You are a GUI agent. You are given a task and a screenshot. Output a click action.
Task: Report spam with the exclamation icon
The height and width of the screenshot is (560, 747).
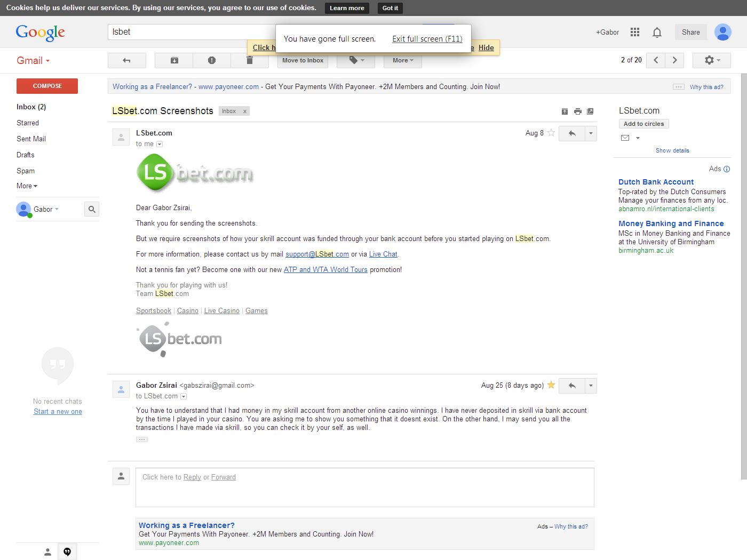point(212,60)
